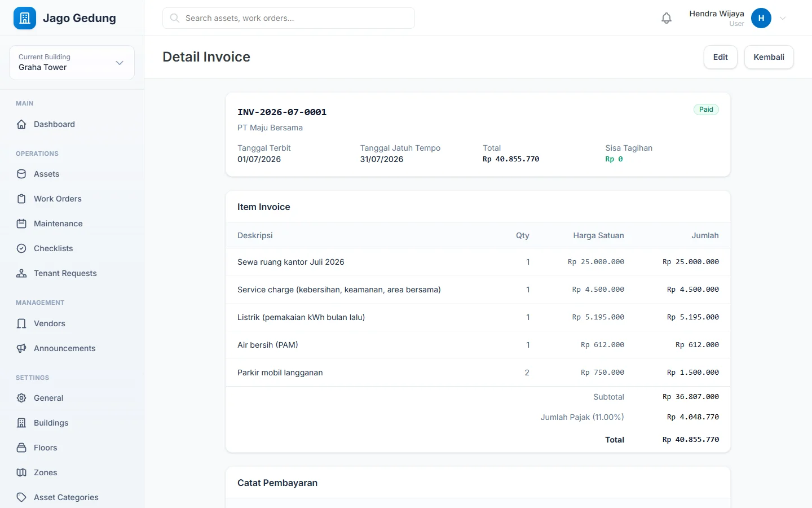Screen dimensions: 812x508
Task: Click the Kembali button
Action: 769,57
